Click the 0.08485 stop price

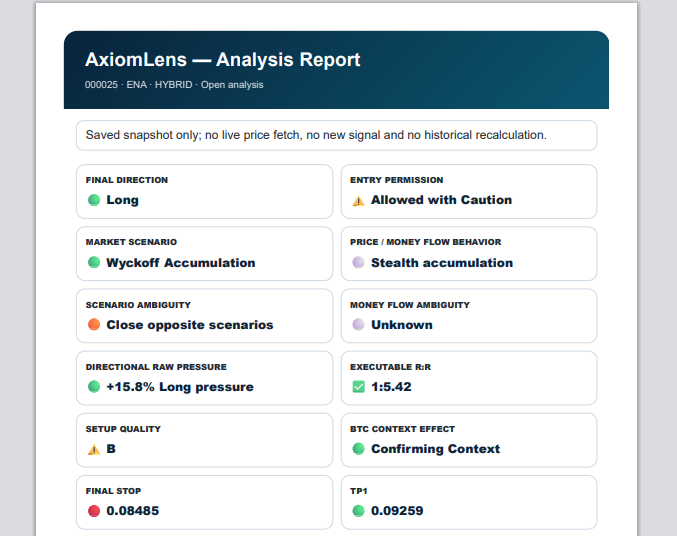133,511
